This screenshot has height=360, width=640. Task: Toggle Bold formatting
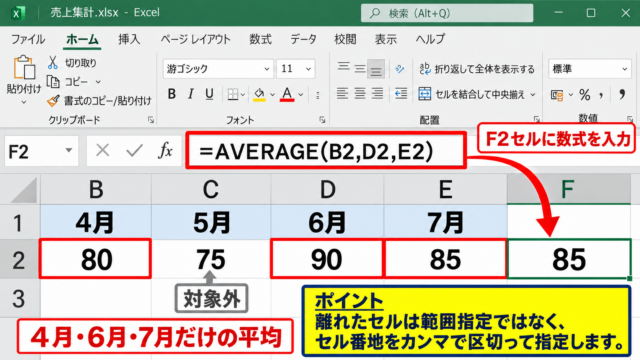pyautogui.click(x=171, y=94)
